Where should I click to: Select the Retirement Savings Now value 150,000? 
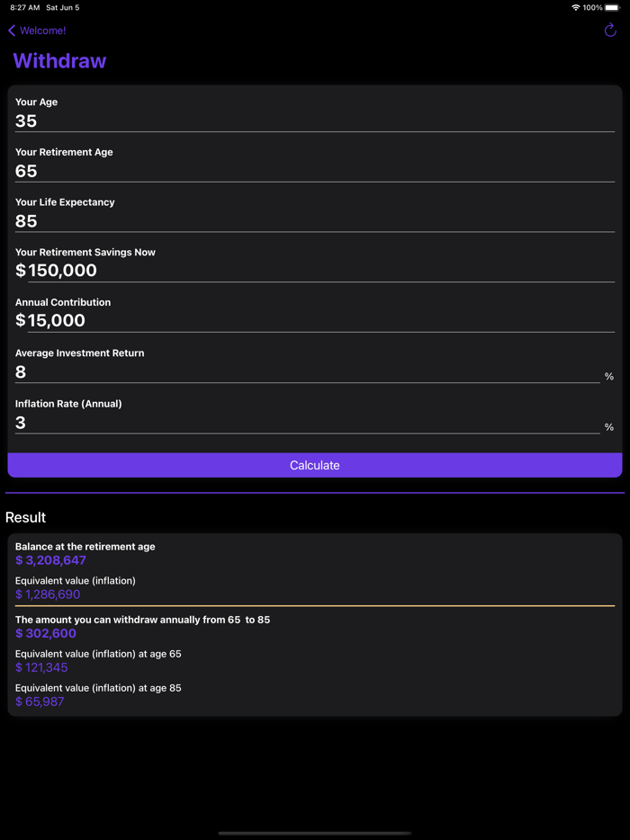63,271
